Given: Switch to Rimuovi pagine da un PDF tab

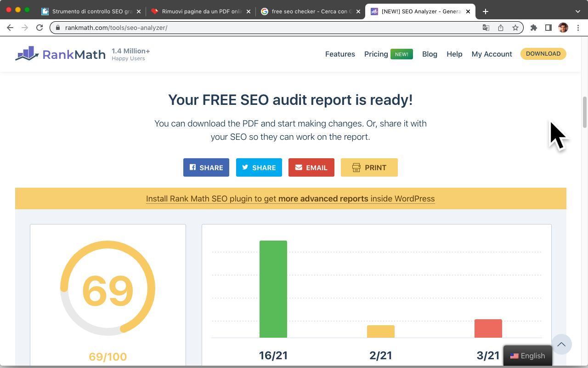Looking at the screenshot, I should [x=200, y=11].
